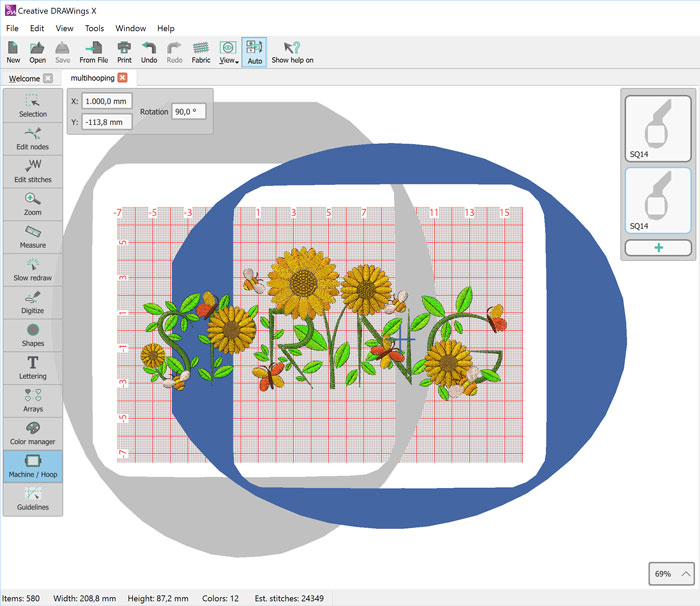Viewport: 700px width, 606px height.
Task: Choose the Measure tool
Action: [33, 236]
